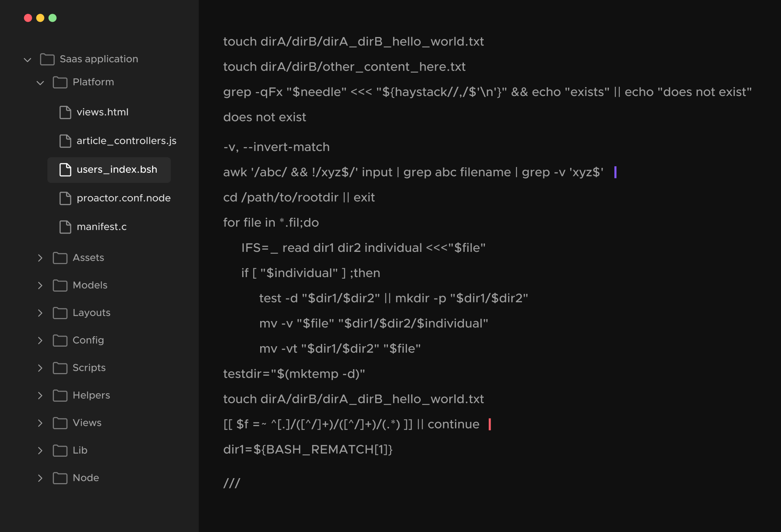Expand the Config folder
Screen dimensions: 781x532
[x=40, y=340]
